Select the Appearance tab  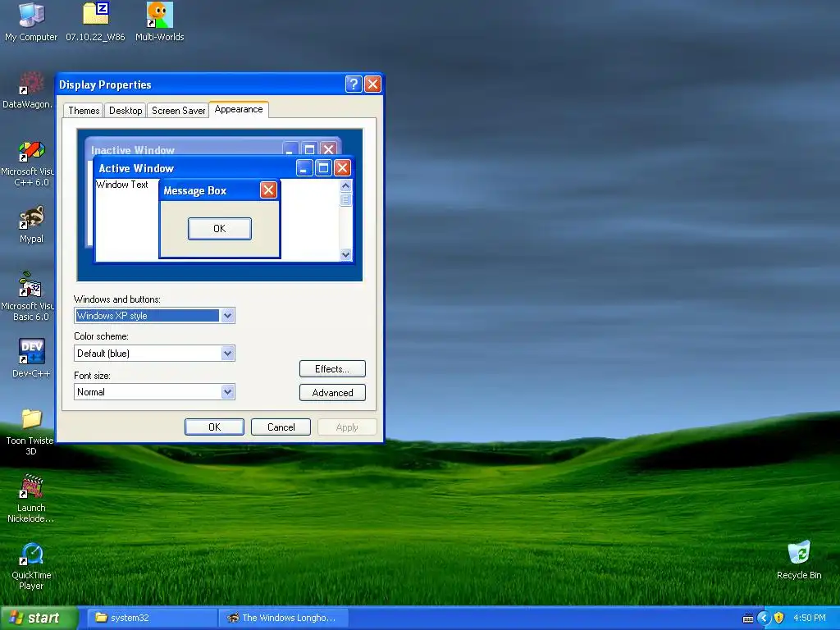[x=239, y=109]
